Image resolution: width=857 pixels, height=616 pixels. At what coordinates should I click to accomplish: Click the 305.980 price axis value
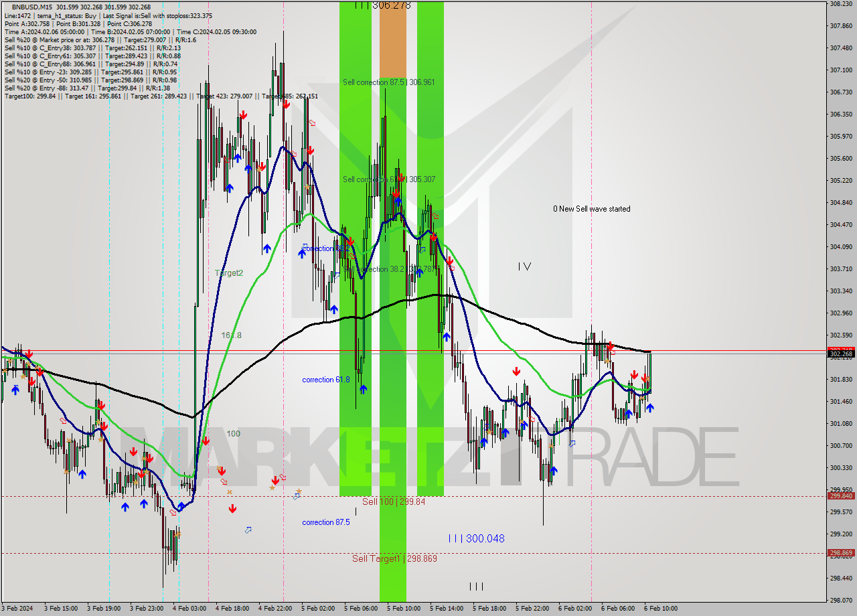coord(841,136)
